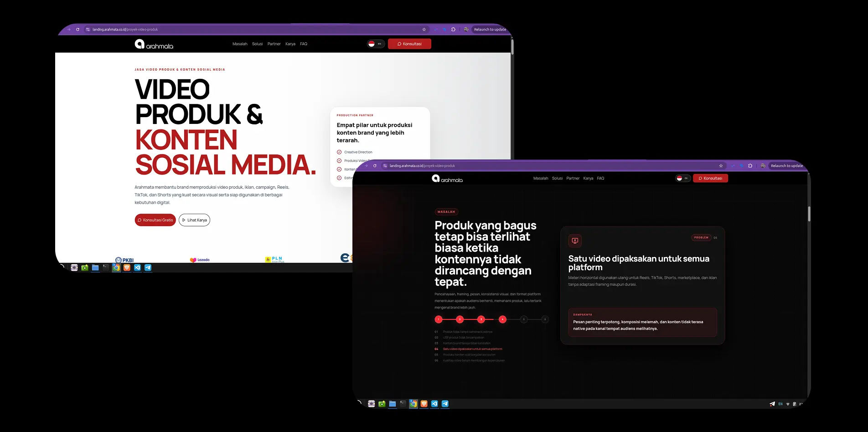Click the arahmata logo in light-mode window

pyautogui.click(x=154, y=44)
